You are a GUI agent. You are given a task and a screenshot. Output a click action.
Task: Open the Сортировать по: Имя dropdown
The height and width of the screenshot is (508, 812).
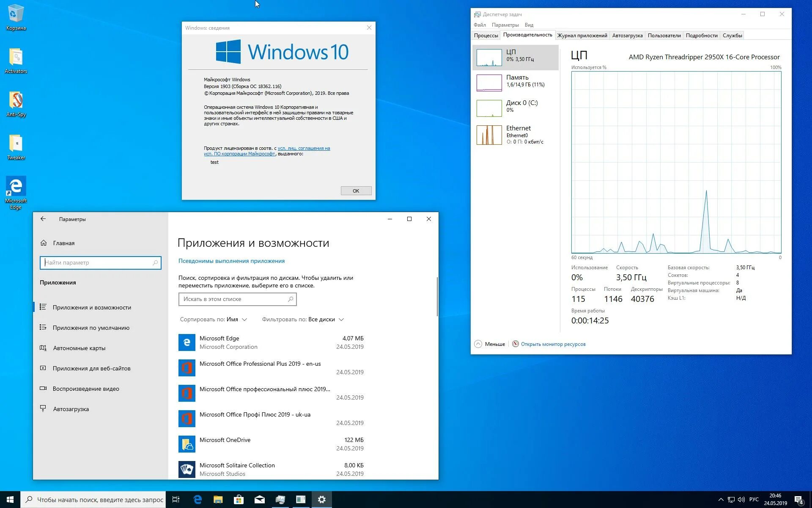(214, 319)
